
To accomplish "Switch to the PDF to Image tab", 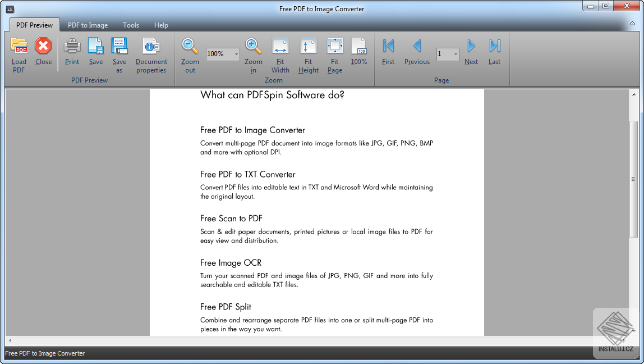I will click(88, 25).
